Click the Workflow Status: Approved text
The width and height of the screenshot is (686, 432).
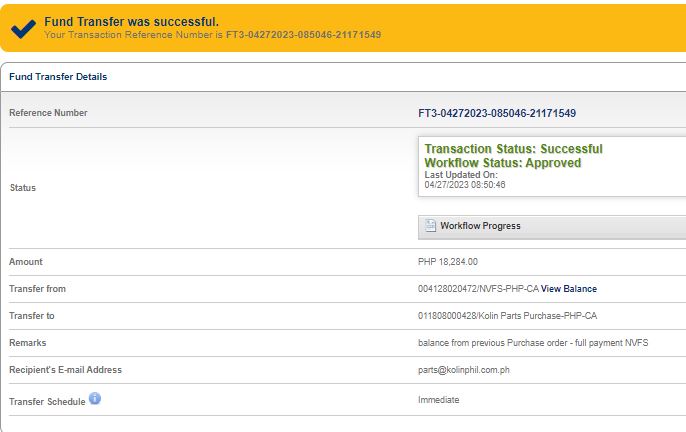pyautogui.click(x=502, y=163)
